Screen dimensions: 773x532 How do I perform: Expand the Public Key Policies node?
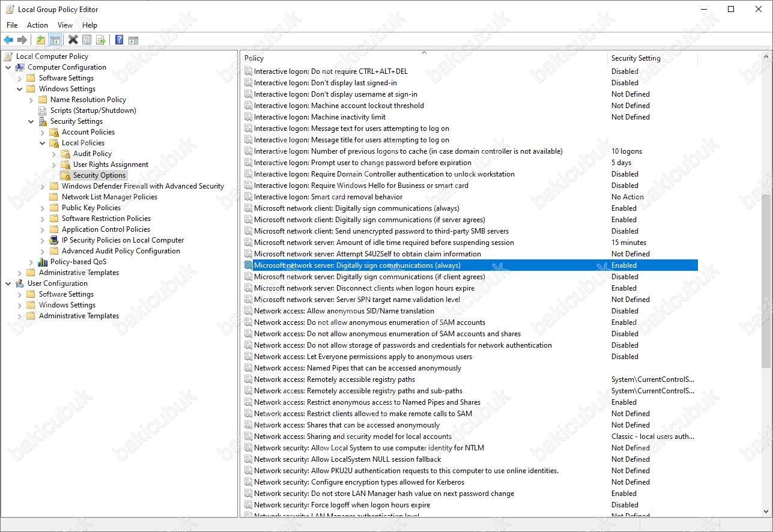[x=43, y=208]
